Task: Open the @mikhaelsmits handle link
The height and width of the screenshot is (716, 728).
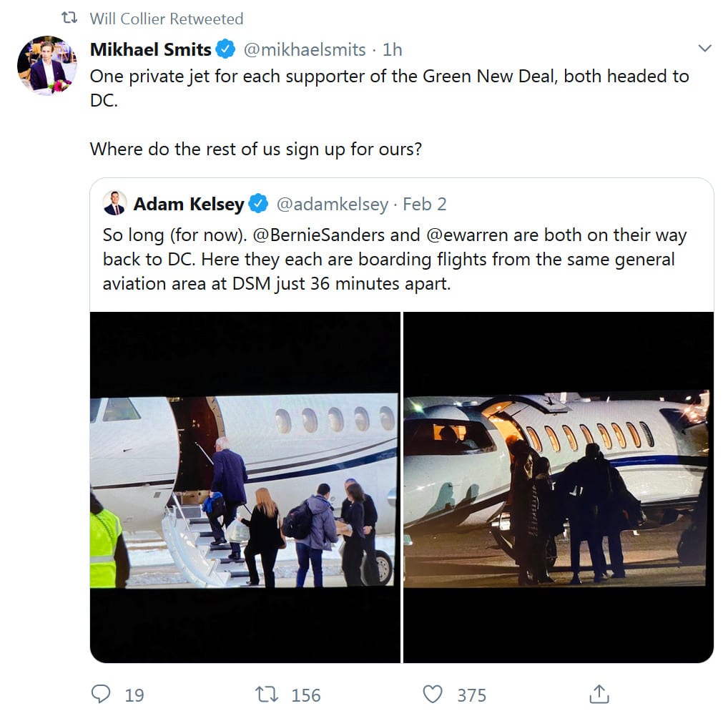Action: point(305,50)
